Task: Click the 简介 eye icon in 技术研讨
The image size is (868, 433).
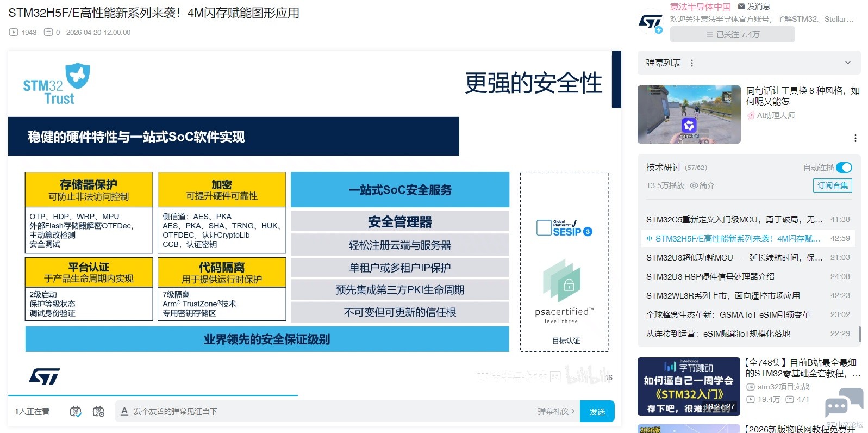Action: click(x=694, y=185)
